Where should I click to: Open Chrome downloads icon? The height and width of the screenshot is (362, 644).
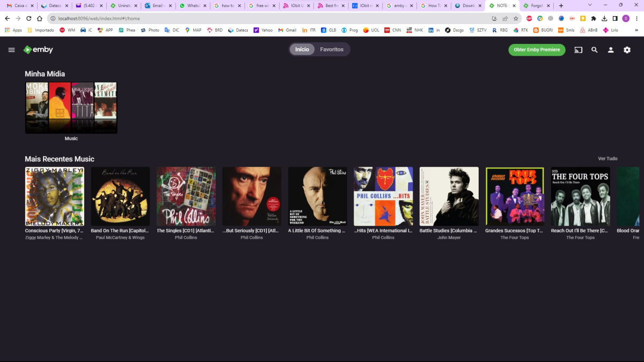(x=604, y=18)
